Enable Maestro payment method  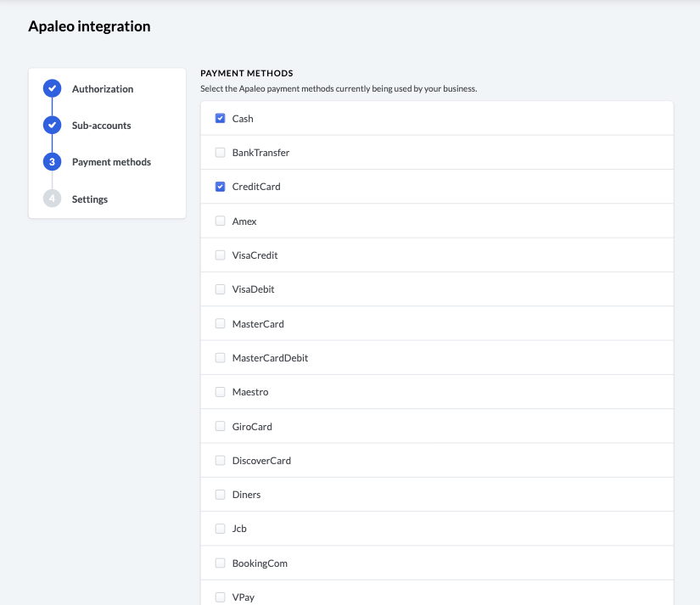[x=221, y=392]
